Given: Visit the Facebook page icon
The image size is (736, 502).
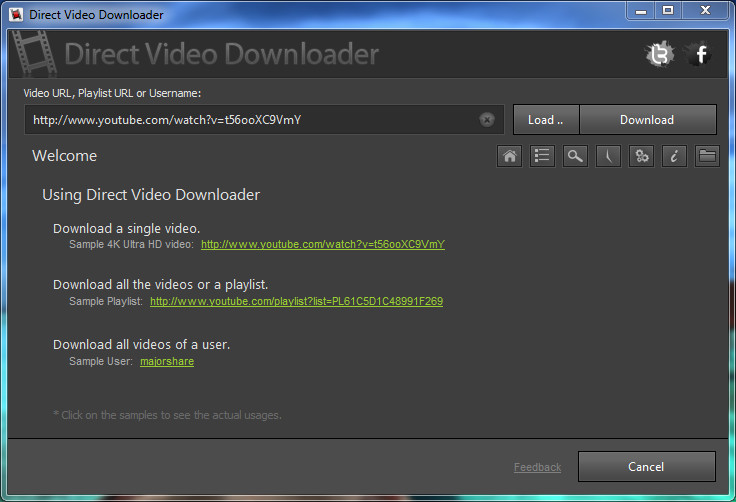Looking at the screenshot, I should point(699,54).
